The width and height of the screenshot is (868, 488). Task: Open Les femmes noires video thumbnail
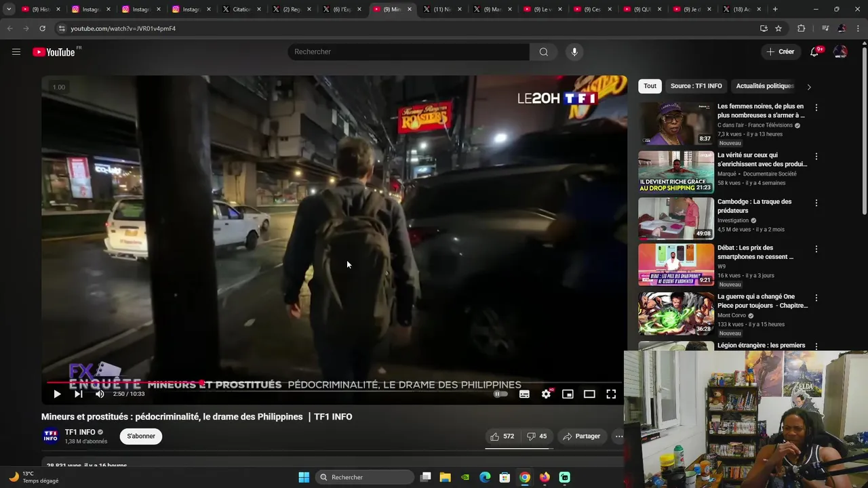tap(676, 123)
